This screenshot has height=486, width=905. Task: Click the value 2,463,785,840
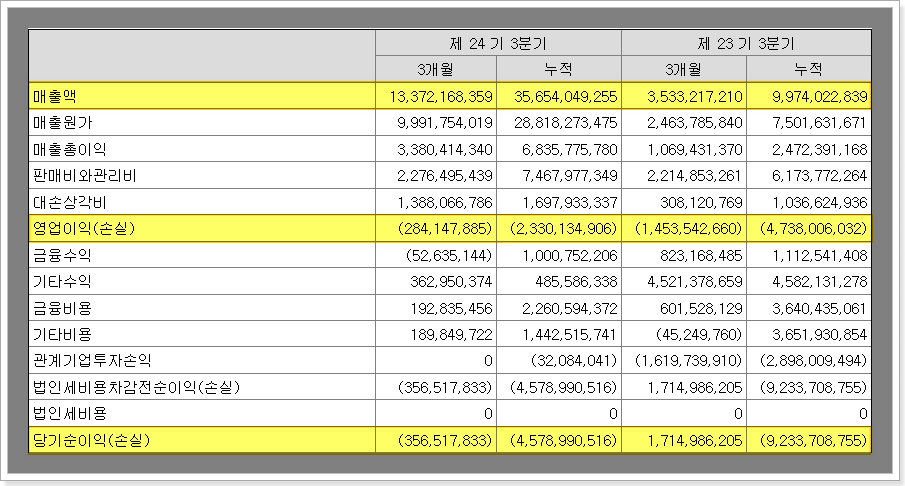pyautogui.click(x=694, y=123)
